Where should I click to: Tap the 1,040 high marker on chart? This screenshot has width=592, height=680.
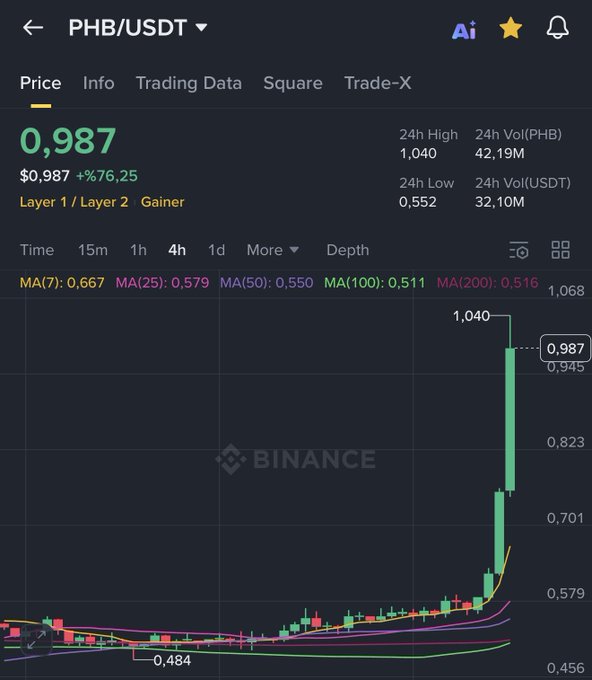click(471, 316)
